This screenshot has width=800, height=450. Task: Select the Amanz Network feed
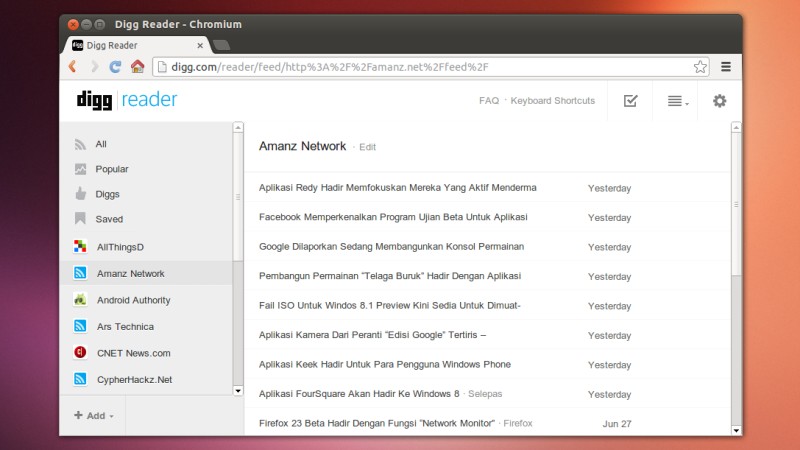click(131, 273)
